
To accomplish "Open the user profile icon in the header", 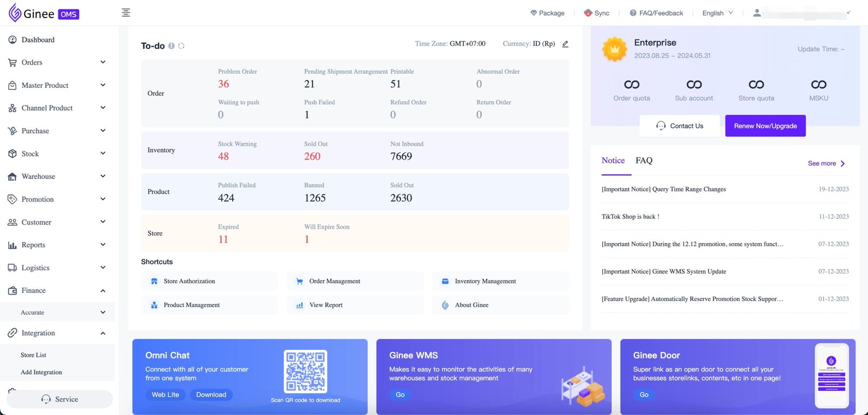I will click(757, 12).
